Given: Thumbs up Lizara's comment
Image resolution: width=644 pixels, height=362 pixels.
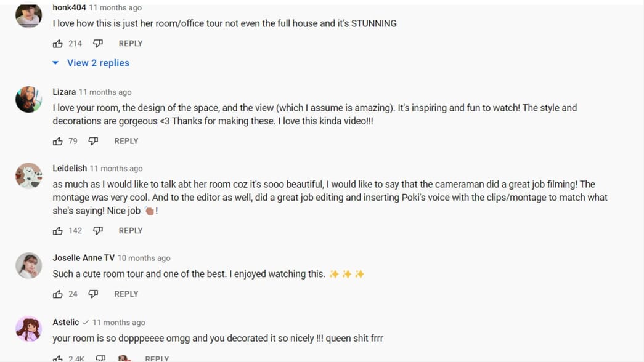Looking at the screenshot, I should point(58,141).
